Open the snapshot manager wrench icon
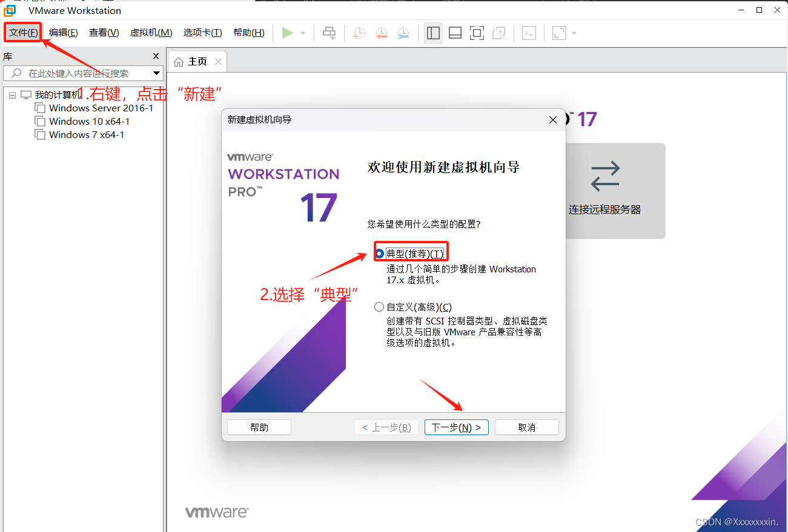 tap(403, 33)
